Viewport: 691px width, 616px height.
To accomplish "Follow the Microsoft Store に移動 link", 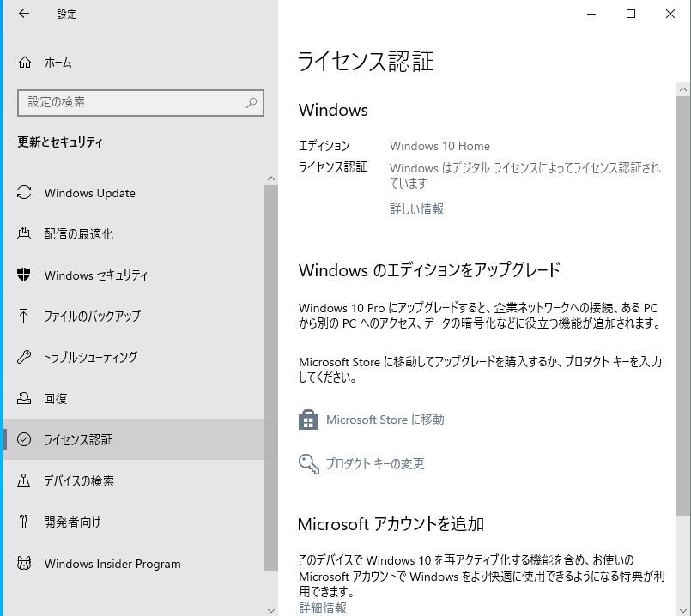I will tap(385, 420).
